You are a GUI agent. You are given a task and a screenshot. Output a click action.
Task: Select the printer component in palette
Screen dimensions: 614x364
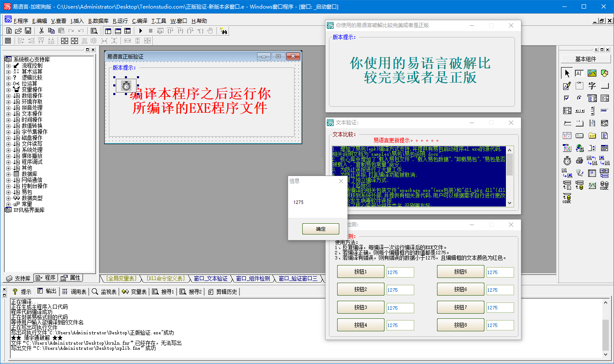point(580,160)
